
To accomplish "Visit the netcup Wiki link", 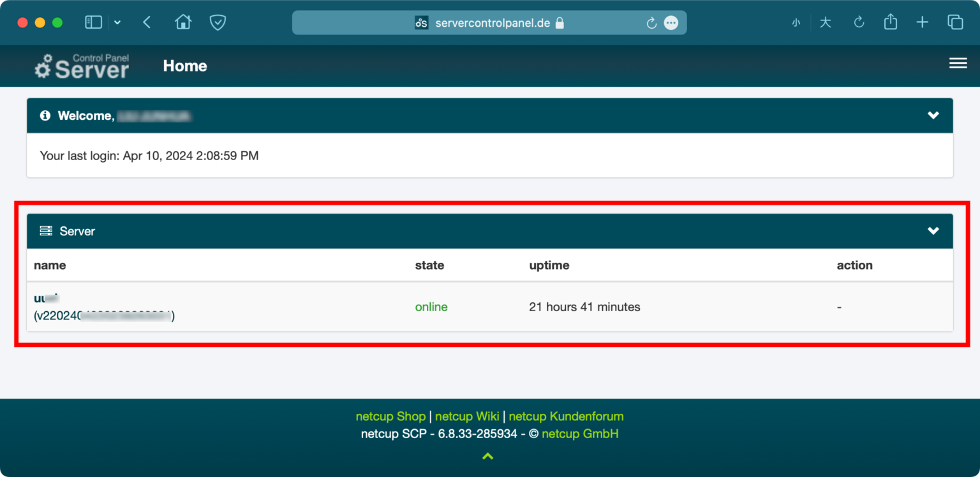I will 467,416.
